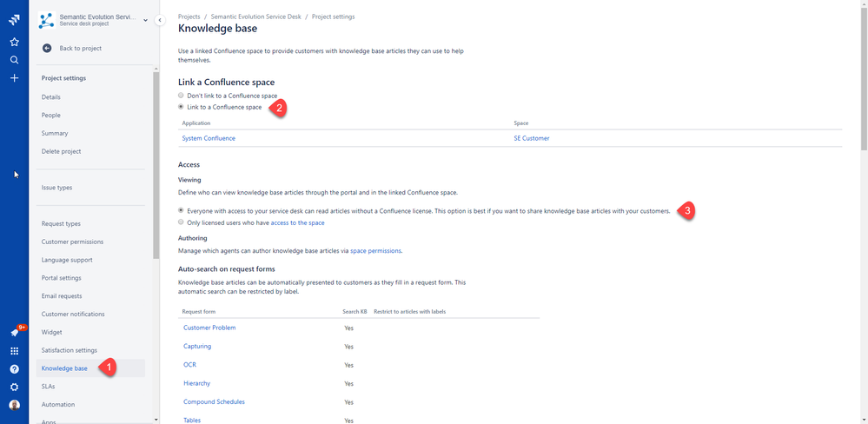Open Delete project page

[x=61, y=151]
